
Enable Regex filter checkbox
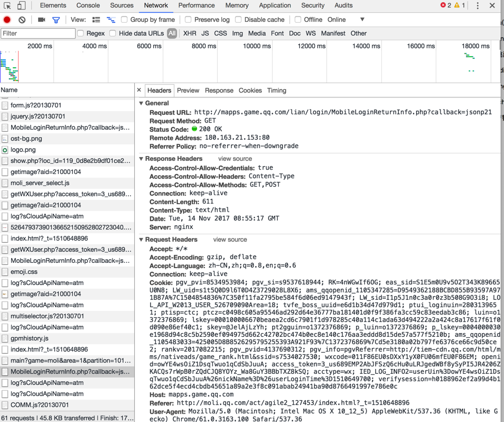(x=80, y=33)
